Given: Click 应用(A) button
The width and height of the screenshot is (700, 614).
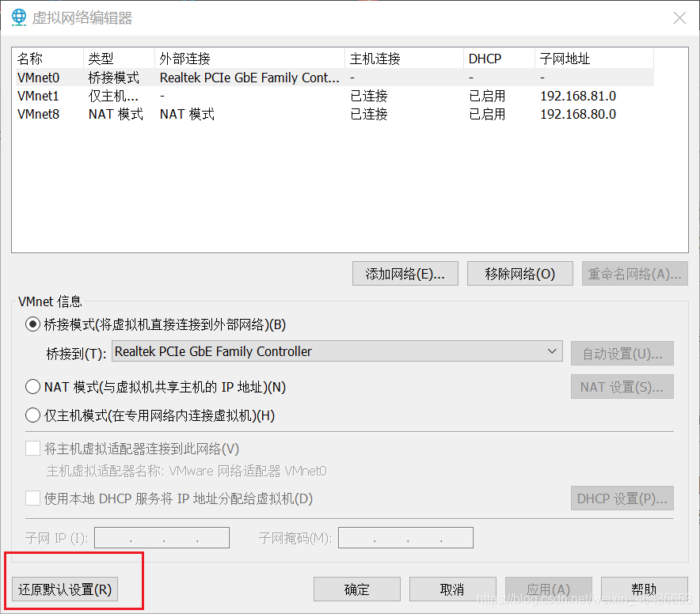Looking at the screenshot, I should point(548,589).
